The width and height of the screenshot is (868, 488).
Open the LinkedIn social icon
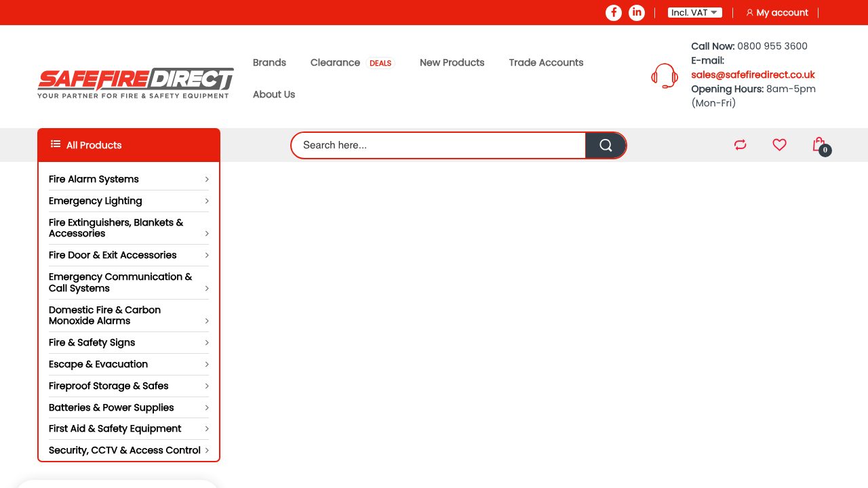(x=637, y=13)
